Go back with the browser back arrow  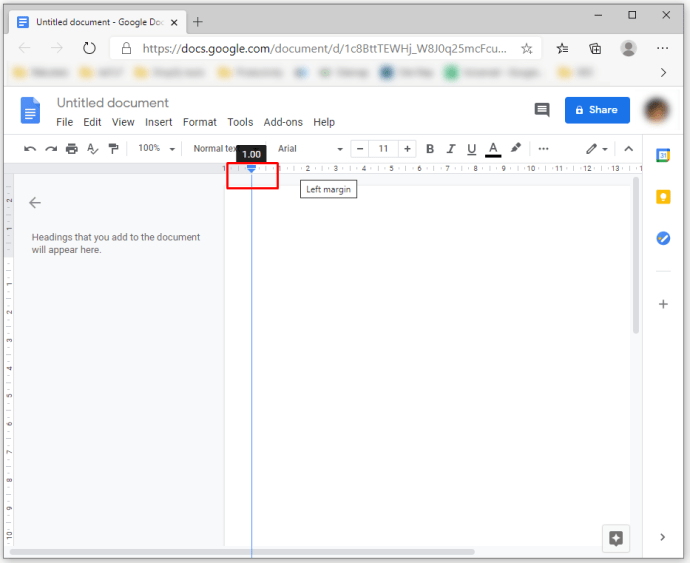click(x=25, y=48)
